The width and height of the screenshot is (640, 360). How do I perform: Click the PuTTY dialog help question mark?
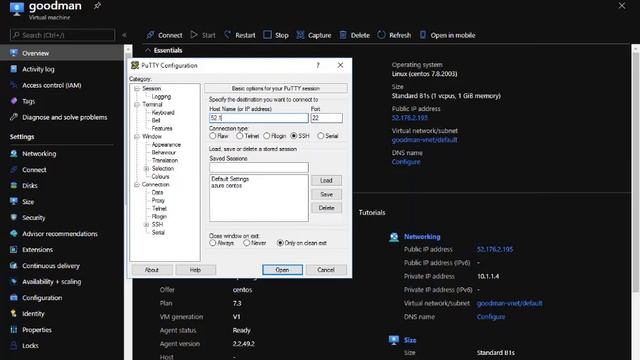click(318, 65)
